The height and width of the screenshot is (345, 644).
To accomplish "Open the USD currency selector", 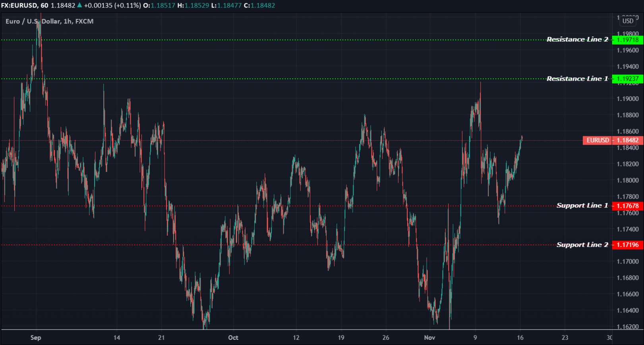I will coord(628,21).
